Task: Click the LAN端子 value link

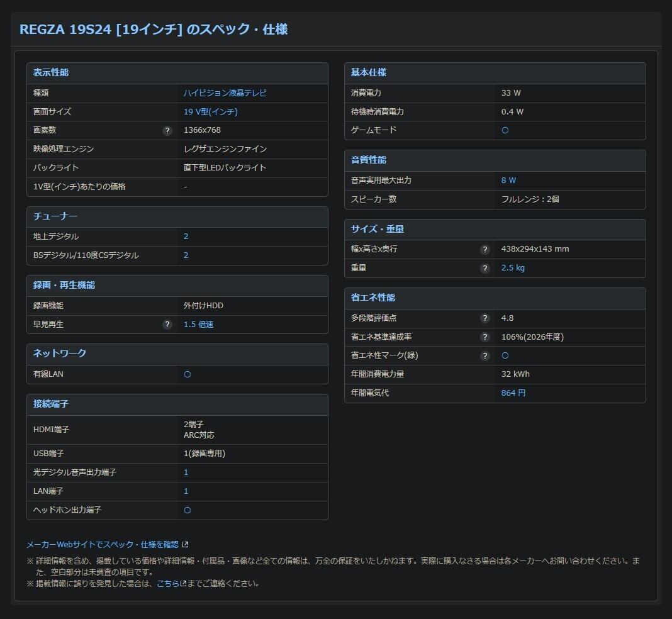Action: click(186, 491)
